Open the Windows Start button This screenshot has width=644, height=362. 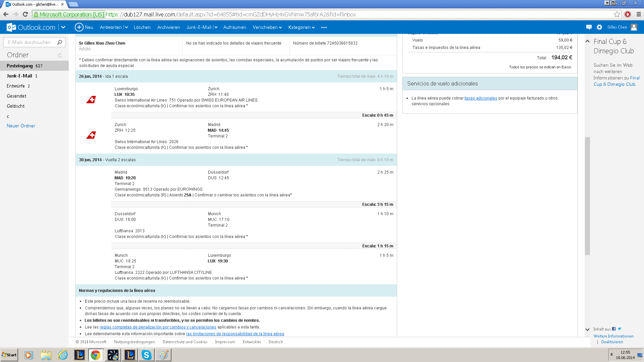click(x=9, y=355)
